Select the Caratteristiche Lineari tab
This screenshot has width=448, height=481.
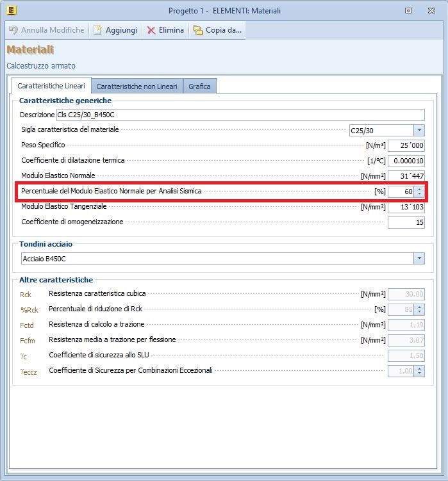coord(51,86)
